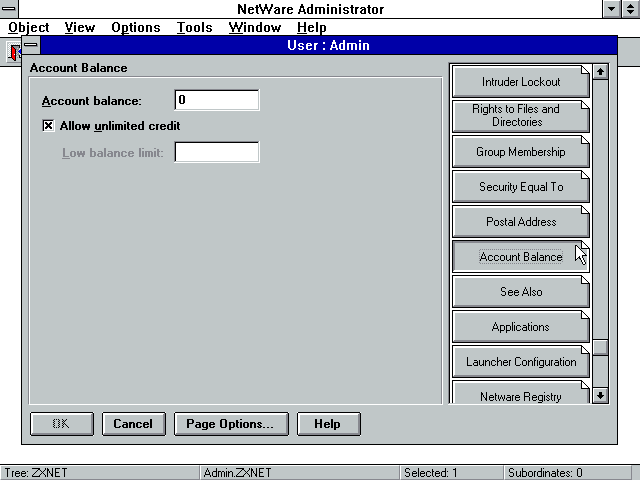Open the See Also page
This screenshot has height=480, width=640.
521,292
